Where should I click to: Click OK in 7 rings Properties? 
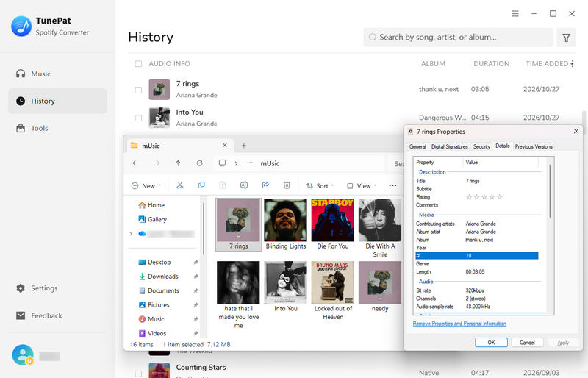pyautogui.click(x=491, y=343)
